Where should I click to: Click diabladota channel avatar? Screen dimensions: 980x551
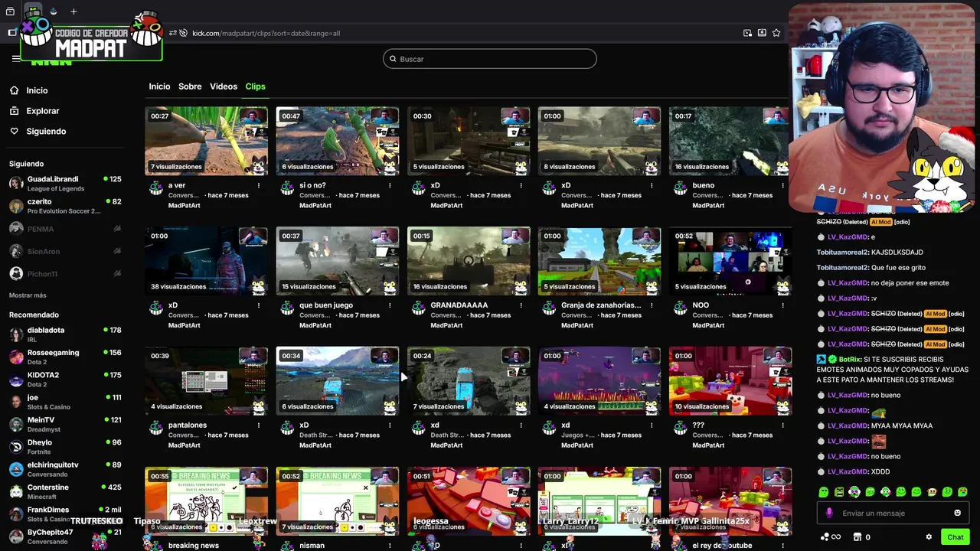(16, 334)
